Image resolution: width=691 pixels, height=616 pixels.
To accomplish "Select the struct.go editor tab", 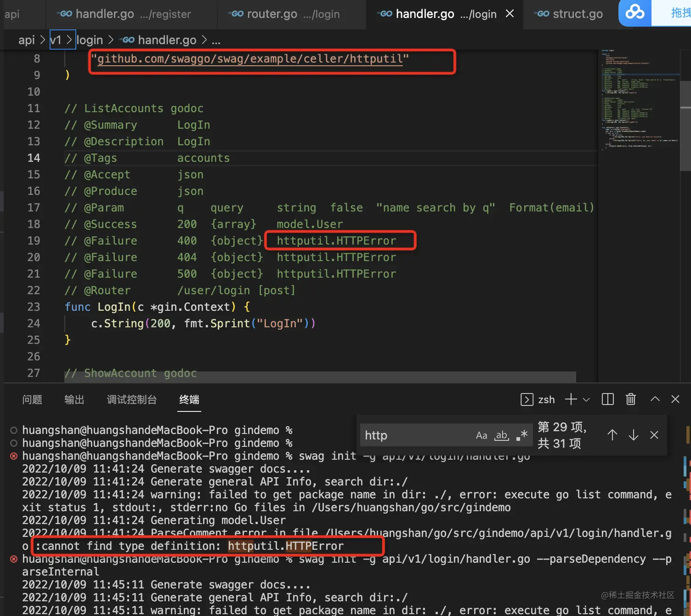I will pos(570,14).
